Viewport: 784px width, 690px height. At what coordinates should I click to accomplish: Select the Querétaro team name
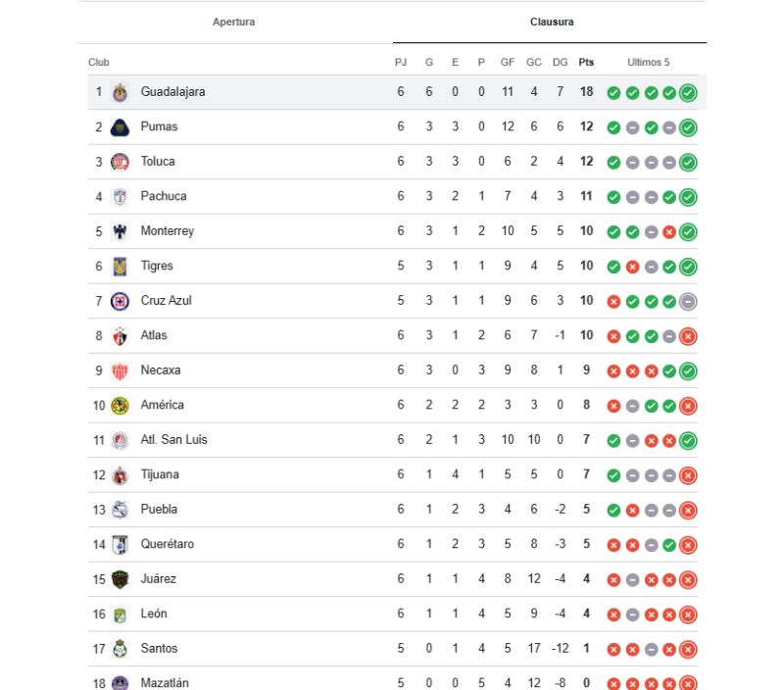click(x=168, y=544)
